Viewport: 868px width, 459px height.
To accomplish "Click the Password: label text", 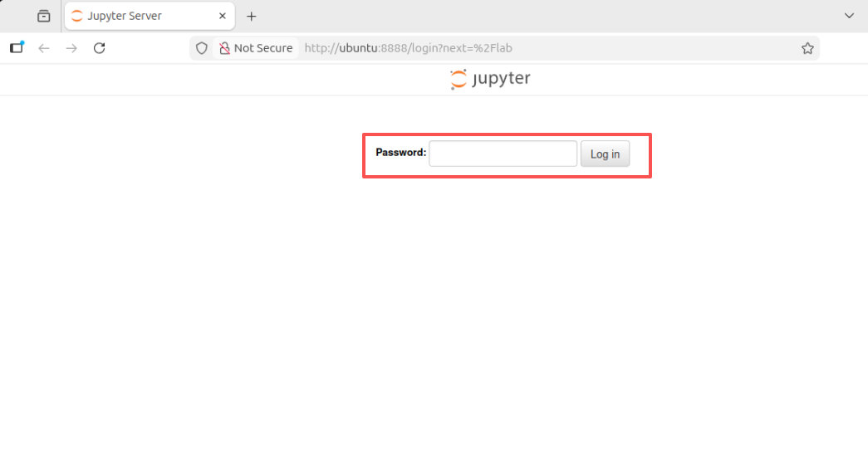I will (401, 153).
